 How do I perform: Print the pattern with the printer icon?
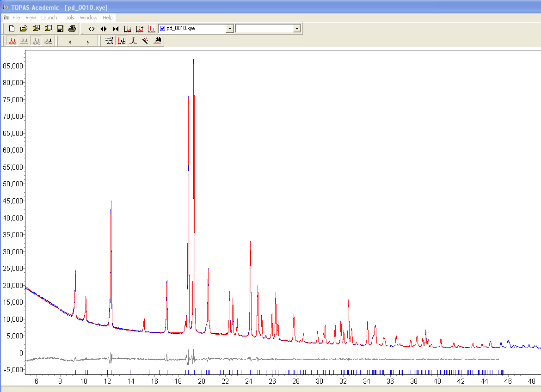coord(72,29)
